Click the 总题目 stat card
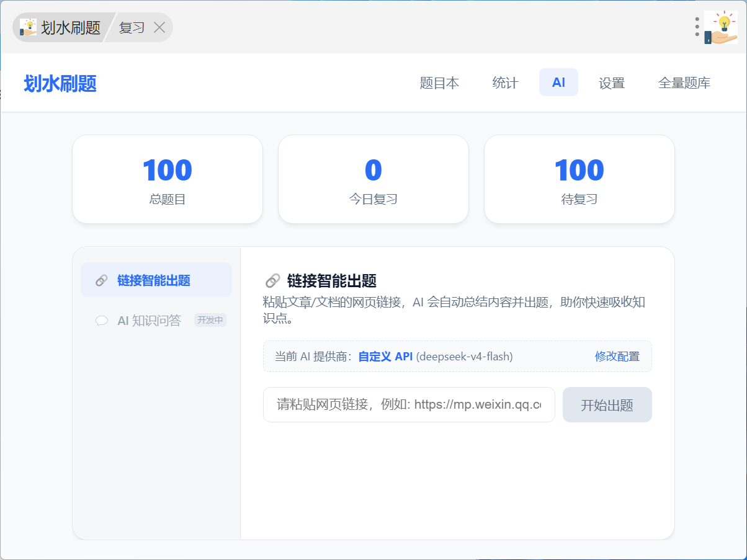The height and width of the screenshot is (560, 747). click(168, 179)
